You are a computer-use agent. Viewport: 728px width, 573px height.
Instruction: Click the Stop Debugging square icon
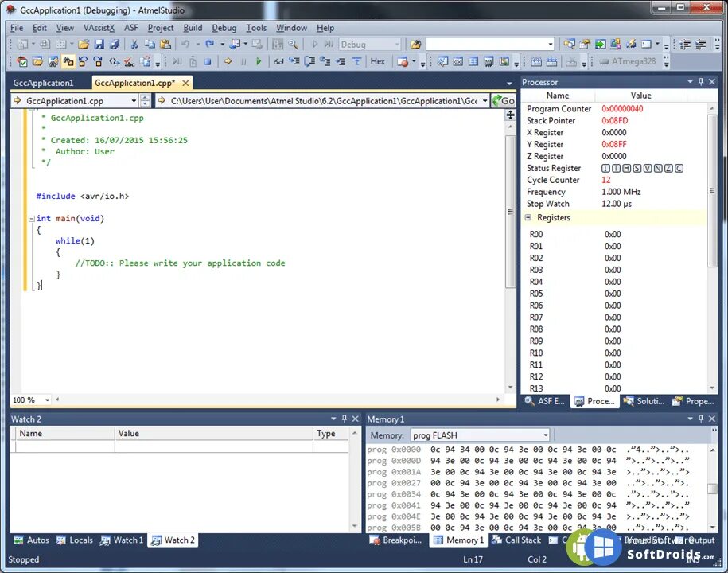(x=208, y=61)
